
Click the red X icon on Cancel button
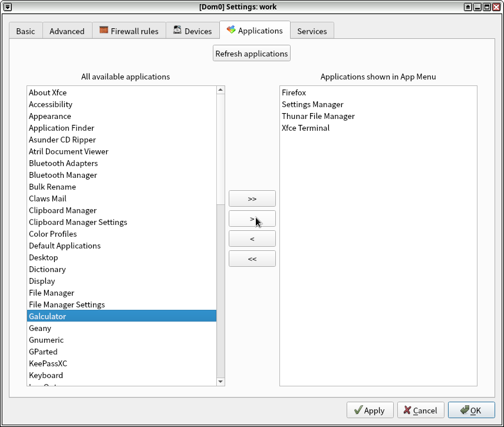click(407, 410)
